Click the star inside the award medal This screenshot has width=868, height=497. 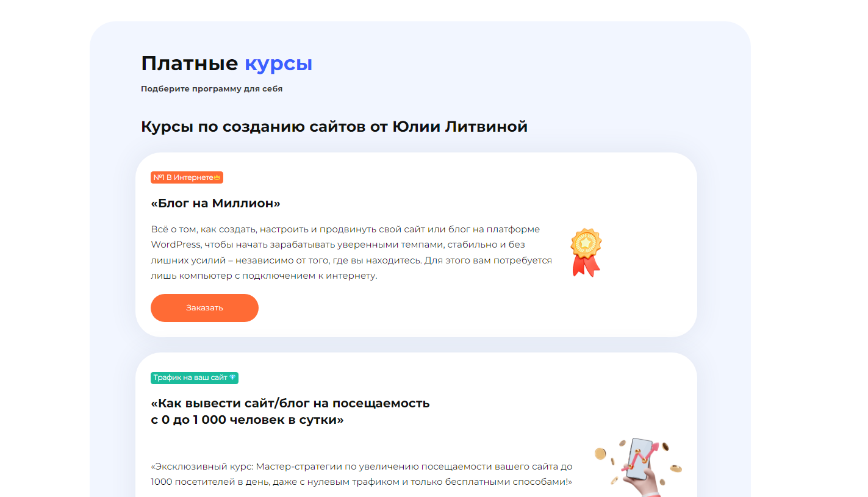pyautogui.click(x=584, y=243)
